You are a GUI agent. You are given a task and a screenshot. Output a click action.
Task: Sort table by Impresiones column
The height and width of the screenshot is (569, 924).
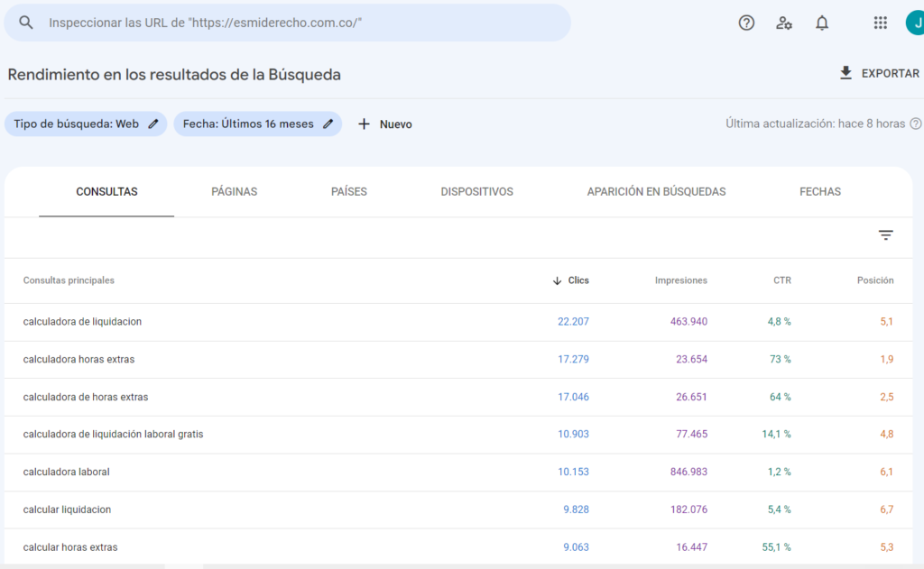point(680,280)
